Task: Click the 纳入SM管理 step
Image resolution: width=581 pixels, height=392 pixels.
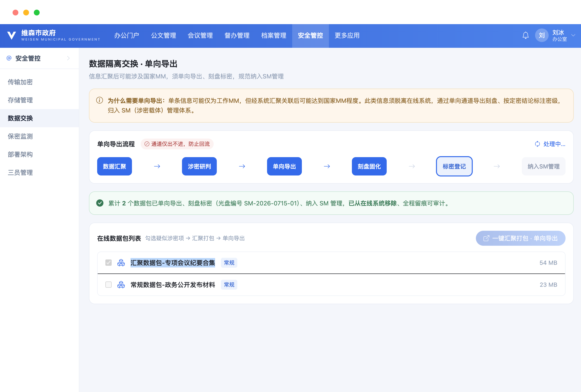Action: (544, 166)
